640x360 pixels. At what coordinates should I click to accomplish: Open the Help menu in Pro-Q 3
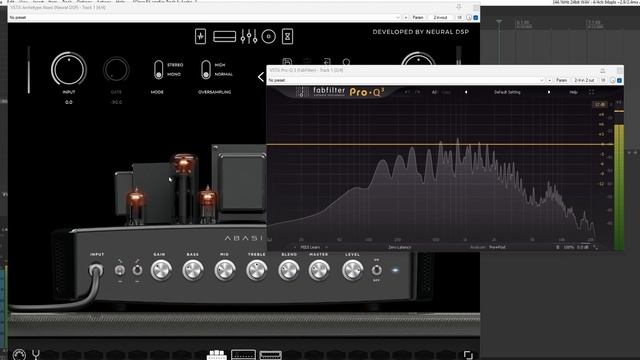[x=573, y=92]
